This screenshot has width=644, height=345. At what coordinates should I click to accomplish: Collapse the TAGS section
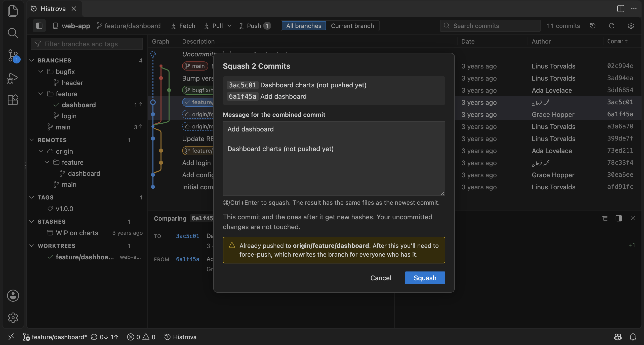(32, 197)
